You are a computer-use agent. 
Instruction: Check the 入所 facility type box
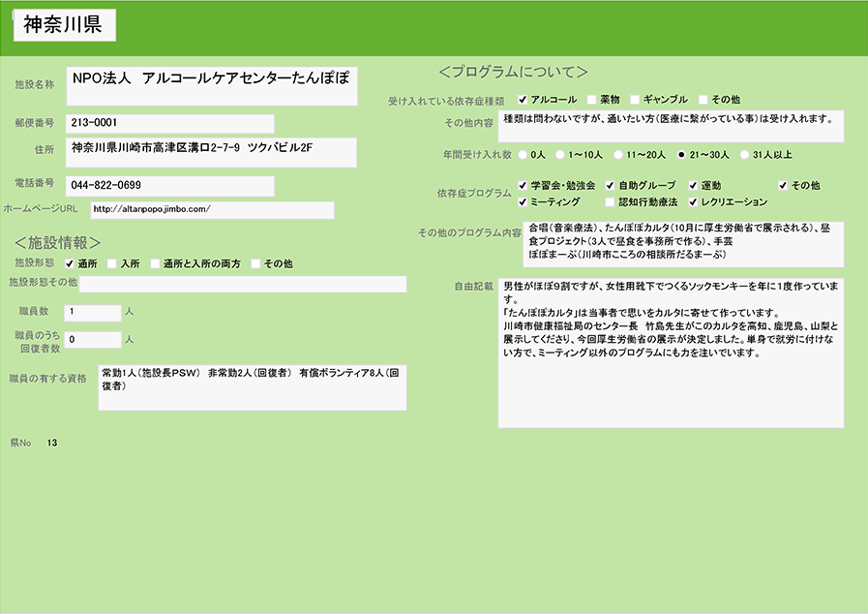click(112, 263)
